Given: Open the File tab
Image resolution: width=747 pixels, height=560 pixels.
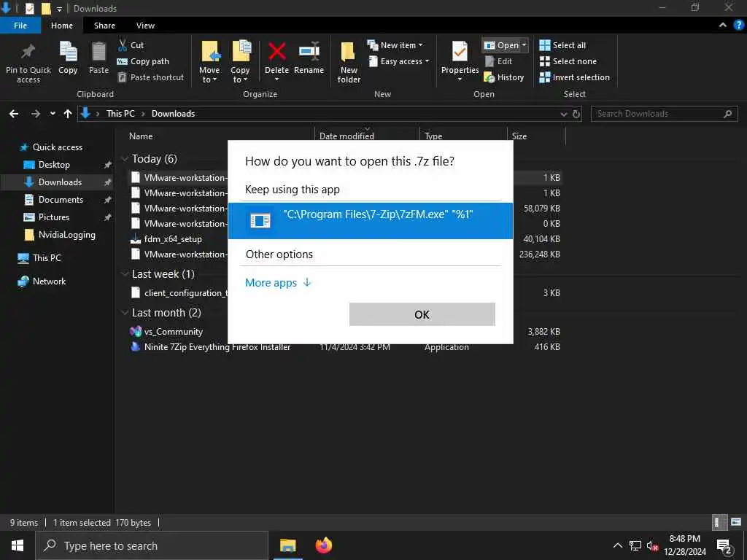Looking at the screenshot, I should tap(20, 26).
